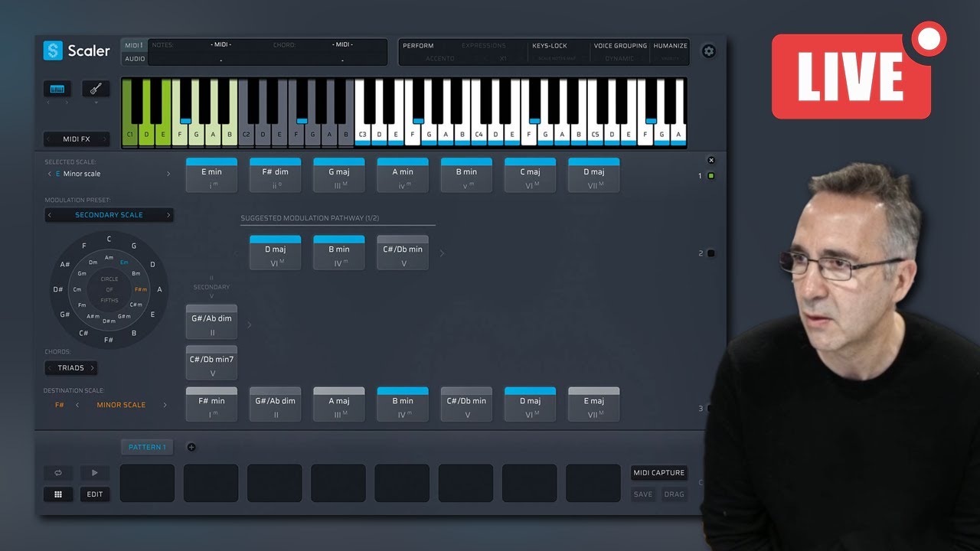
Task: Play F# min destination chord
Action: click(x=211, y=404)
